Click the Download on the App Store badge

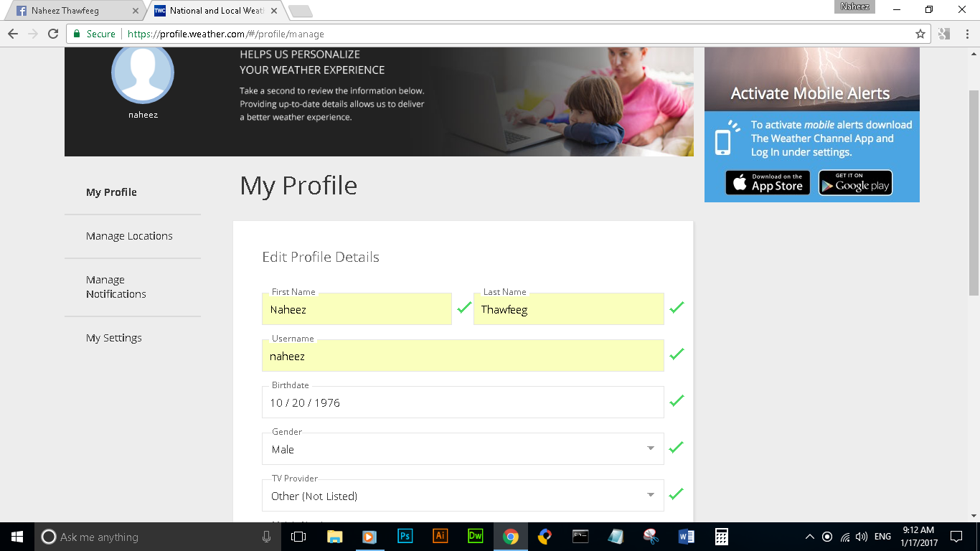768,183
